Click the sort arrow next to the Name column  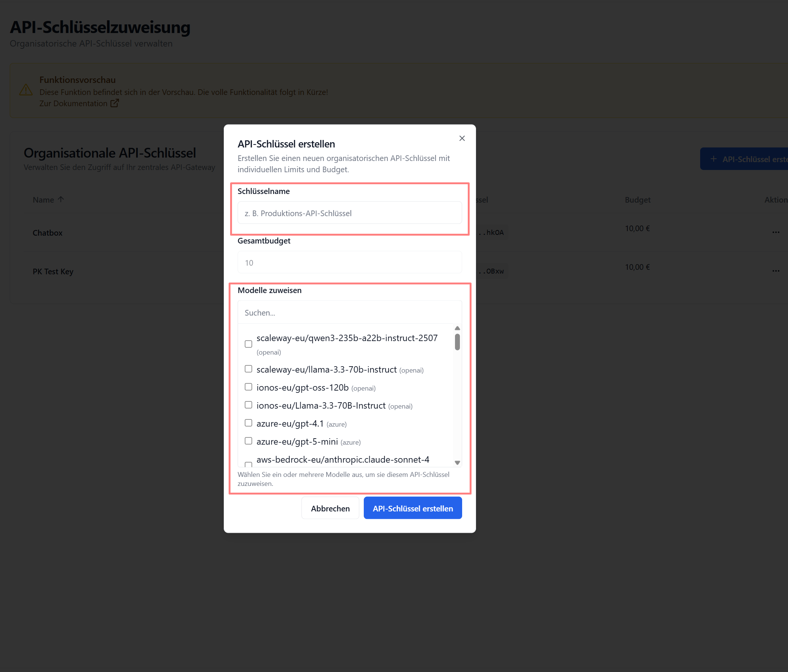(x=60, y=199)
